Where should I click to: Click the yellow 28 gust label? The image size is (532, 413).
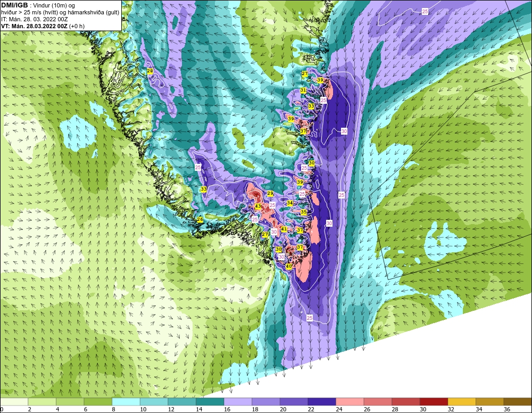point(150,71)
